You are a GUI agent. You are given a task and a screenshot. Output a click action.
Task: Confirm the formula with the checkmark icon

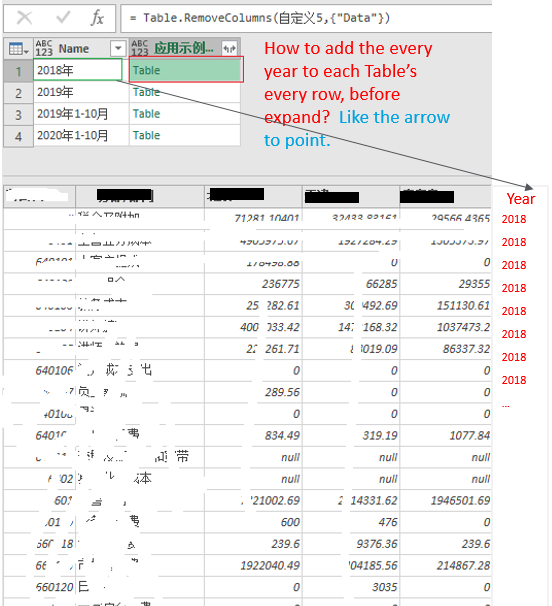[x=63, y=17]
